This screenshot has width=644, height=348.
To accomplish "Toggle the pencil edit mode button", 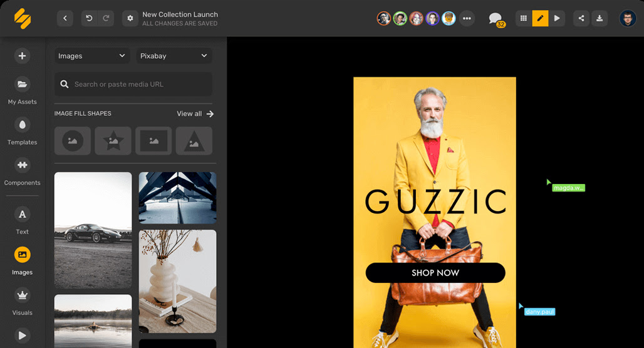I will click(x=540, y=18).
